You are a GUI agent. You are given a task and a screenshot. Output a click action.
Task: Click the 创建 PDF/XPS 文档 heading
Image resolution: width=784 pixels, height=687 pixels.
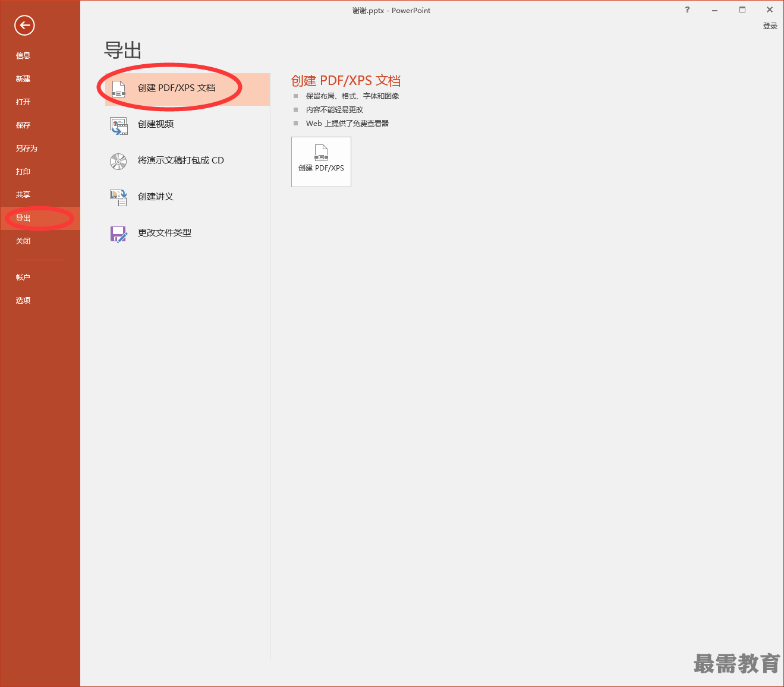pyautogui.click(x=346, y=81)
